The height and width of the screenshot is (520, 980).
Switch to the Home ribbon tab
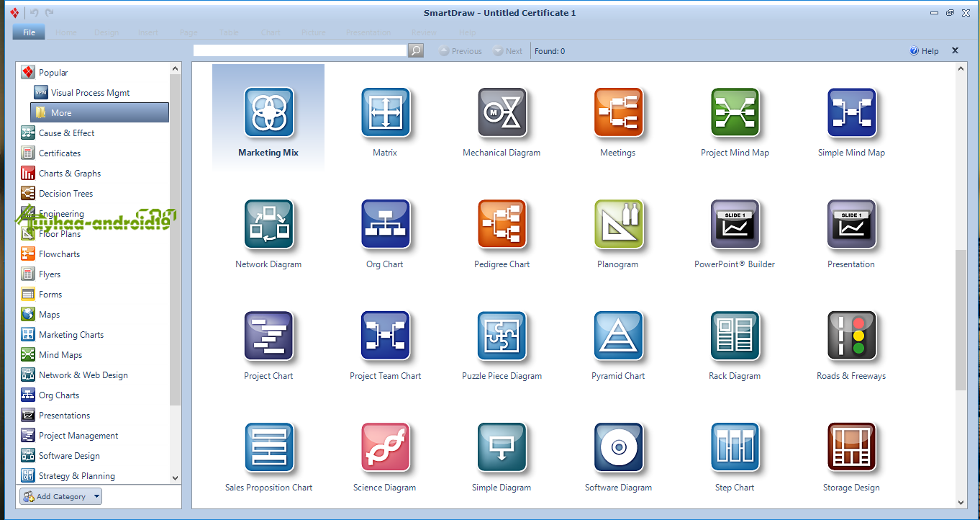coord(66,32)
